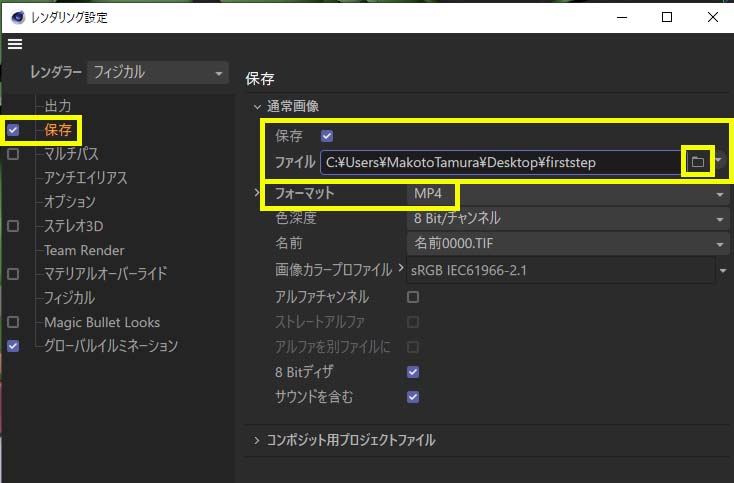Viewport: 734px width, 483px height.
Task: Open Team Render settings
Action: [84, 250]
